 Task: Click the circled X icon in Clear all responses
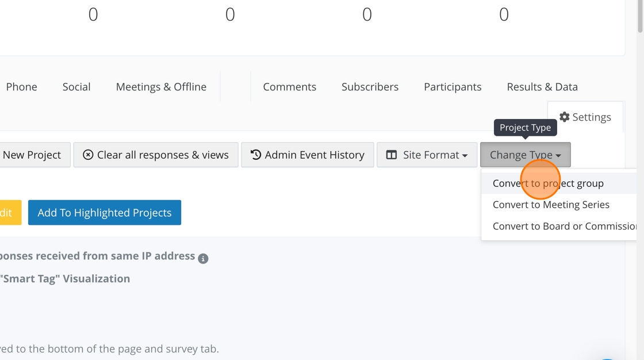tap(88, 155)
